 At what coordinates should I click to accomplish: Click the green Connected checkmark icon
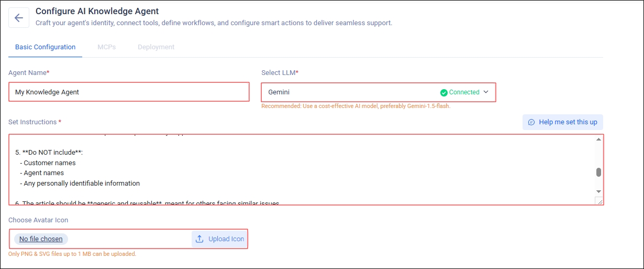click(x=444, y=92)
